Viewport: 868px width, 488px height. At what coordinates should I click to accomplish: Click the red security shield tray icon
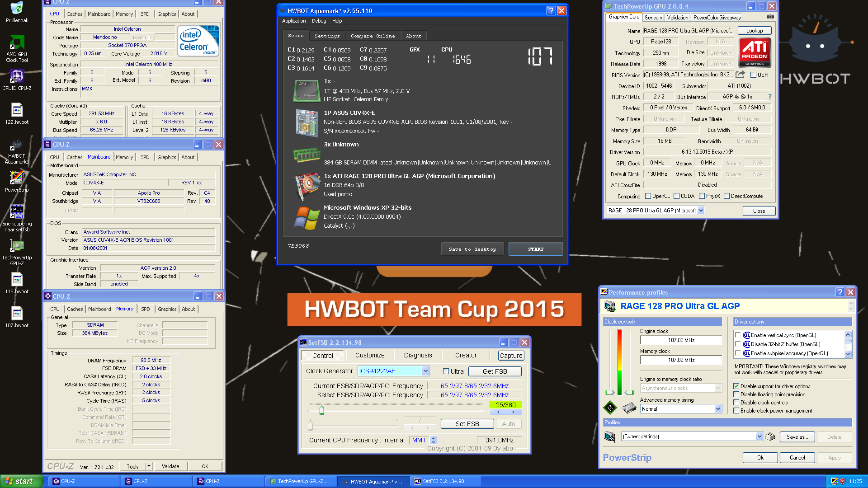[842, 481]
